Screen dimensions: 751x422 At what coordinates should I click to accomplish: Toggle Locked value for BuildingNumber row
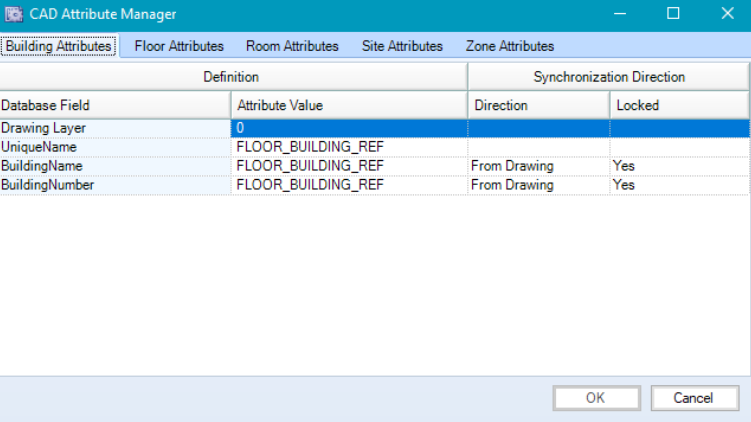[679, 185]
